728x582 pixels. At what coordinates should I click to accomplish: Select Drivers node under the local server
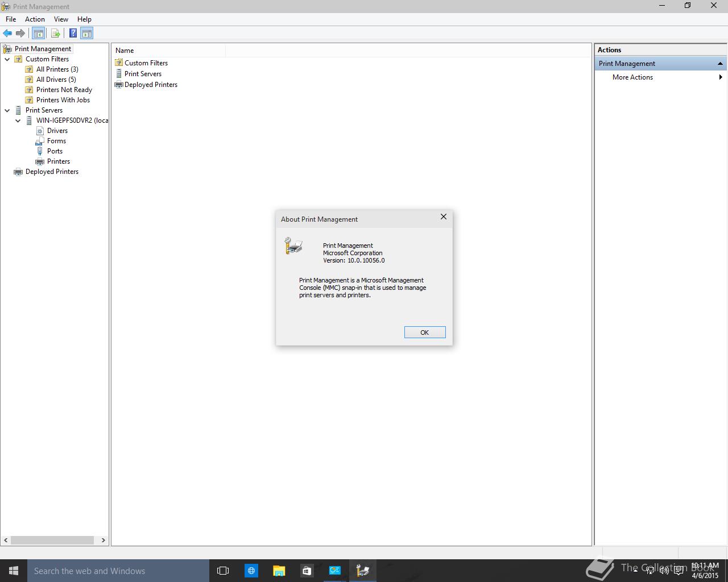coord(57,131)
